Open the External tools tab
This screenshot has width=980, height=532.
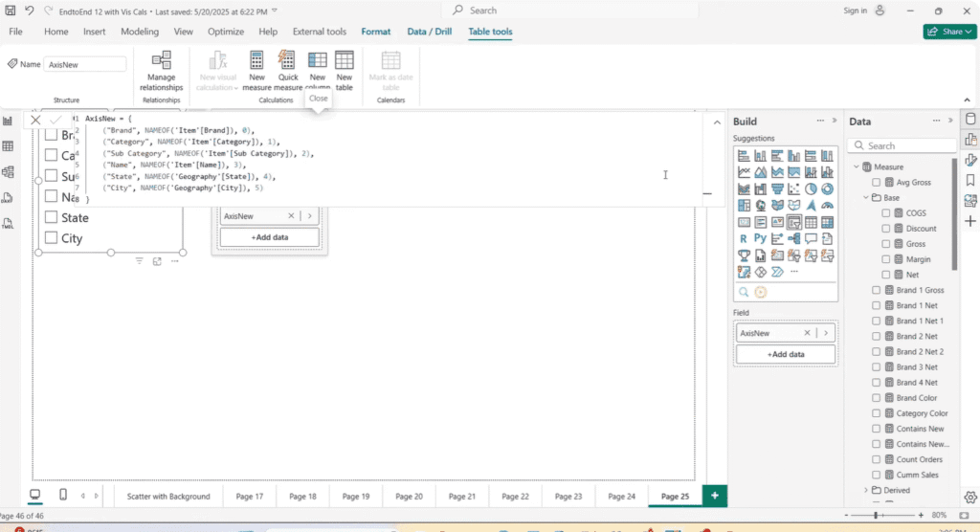[x=320, y=32]
